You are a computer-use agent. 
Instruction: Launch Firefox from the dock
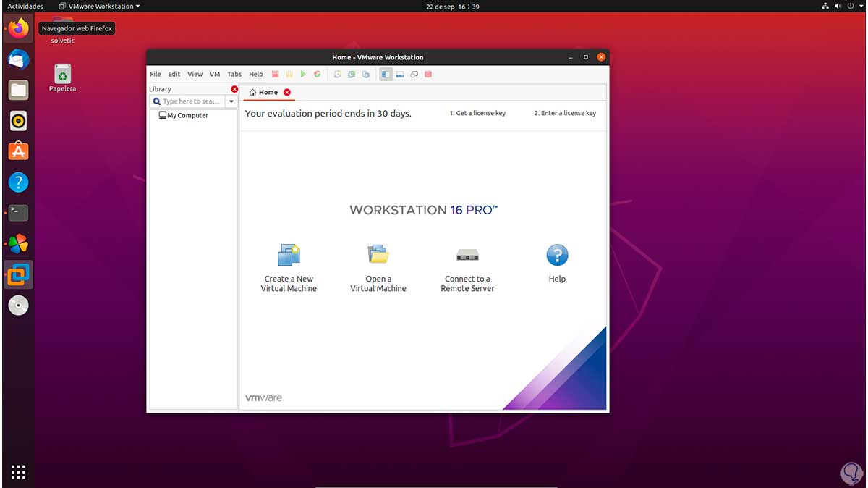click(18, 28)
